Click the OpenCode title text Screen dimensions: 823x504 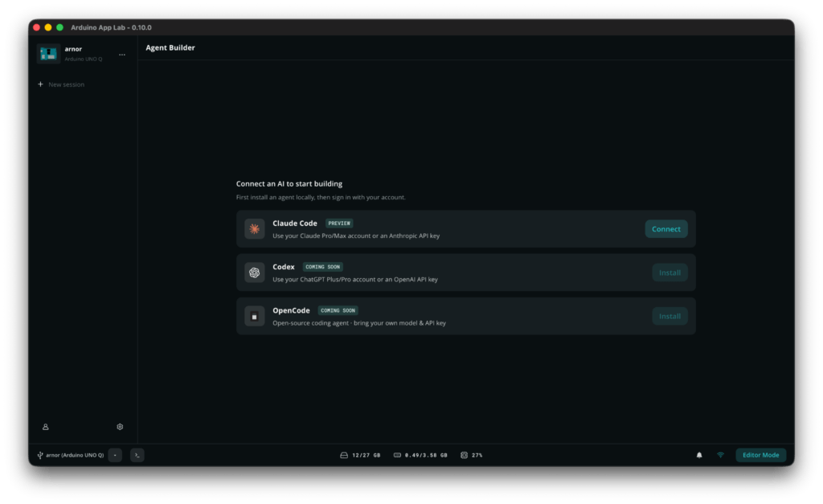click(x=291, y=311)
